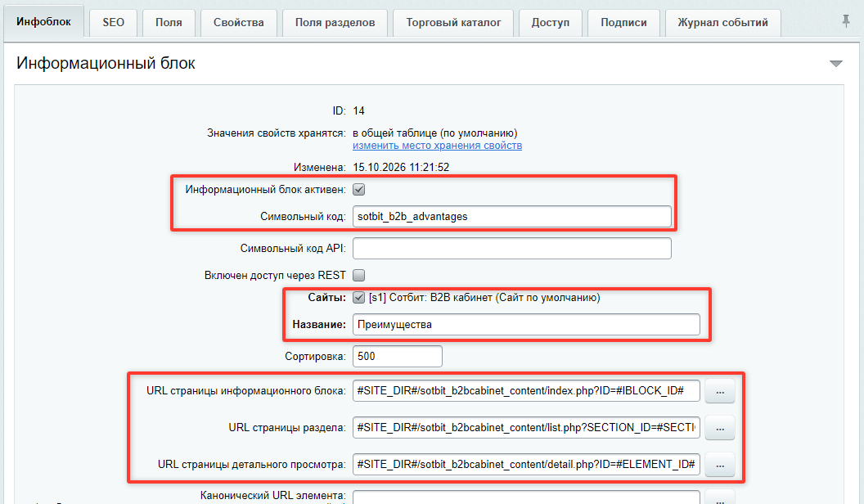Switch to the Подписи tab

coord(623,23)
